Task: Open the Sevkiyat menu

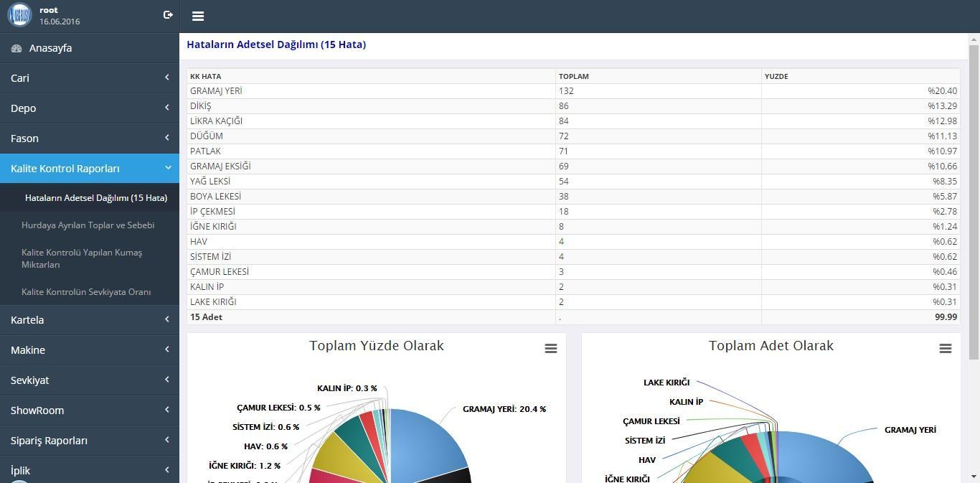Action: 90,380
